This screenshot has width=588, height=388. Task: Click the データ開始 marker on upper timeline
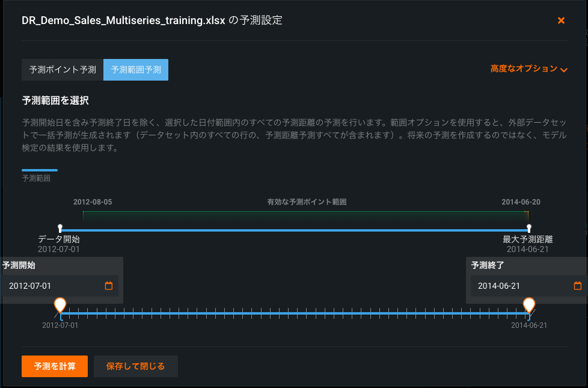click(60, 228)
